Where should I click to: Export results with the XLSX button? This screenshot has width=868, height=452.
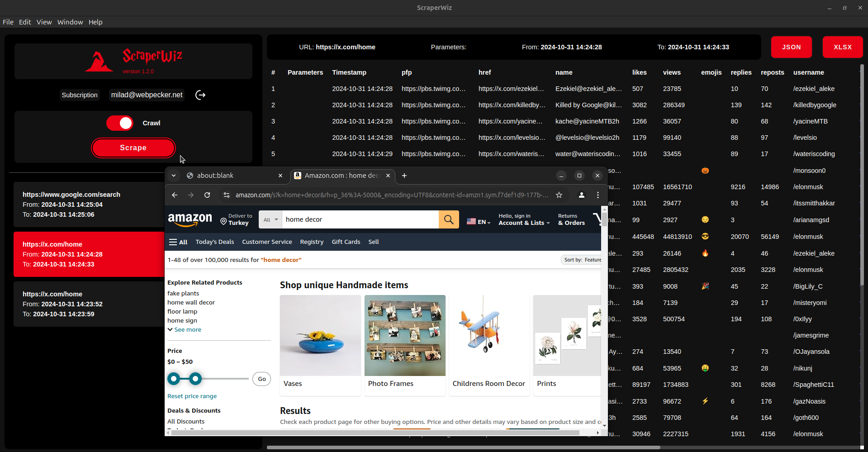843,47
